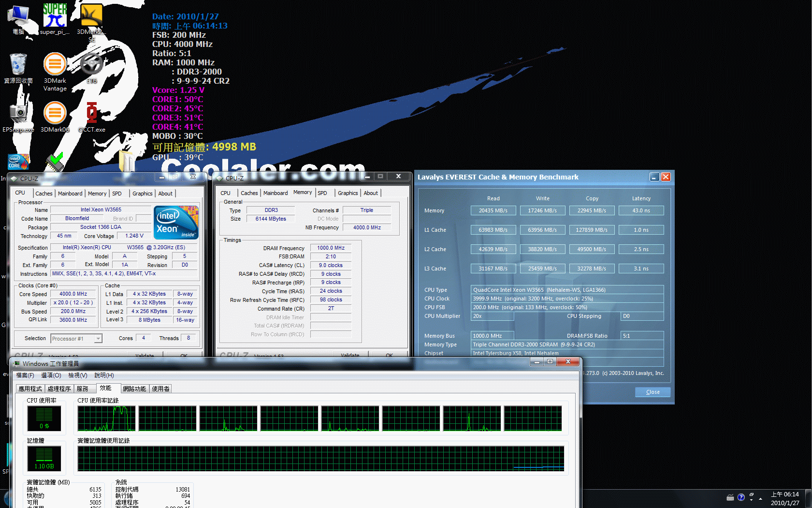Screen dimensions: 812x508
Task: Open the ET6 steering wheel icon
Action: click(x=91, y=68)
